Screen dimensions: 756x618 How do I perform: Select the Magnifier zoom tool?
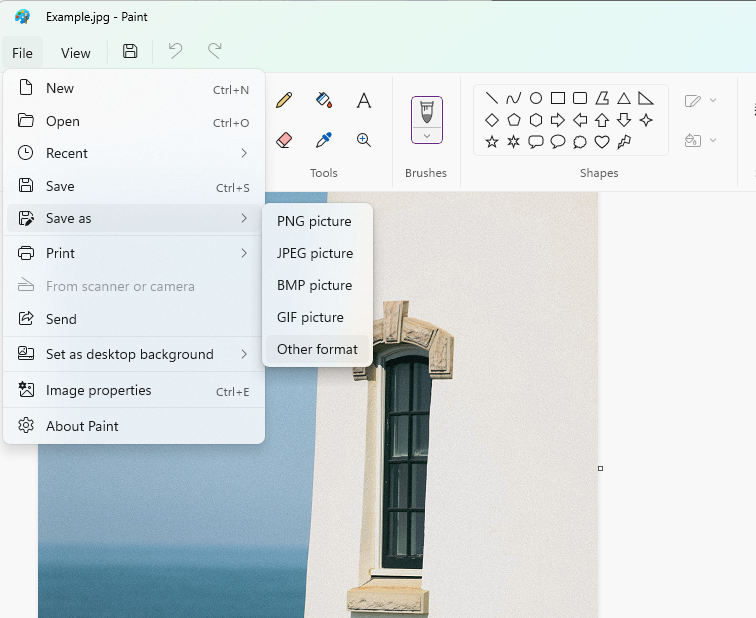[x=364, y=140]
